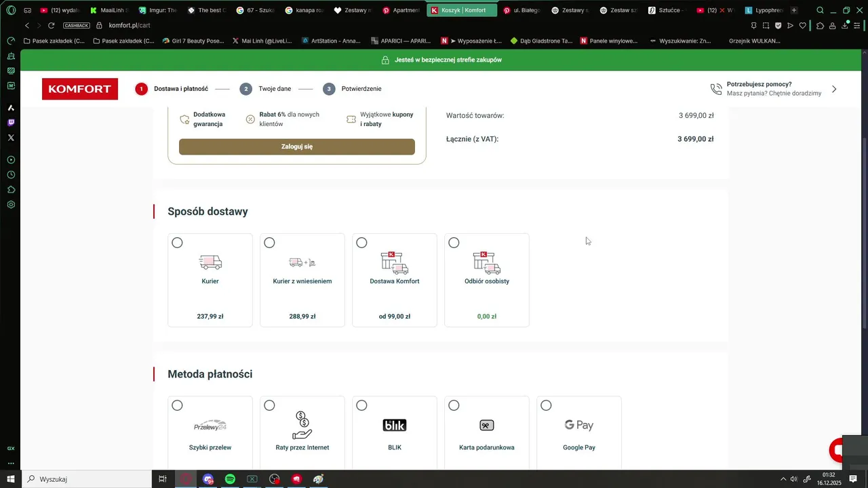This screenshot has height=488, width=868.
Task: Open browser downloads icon
Action: point(844,25)
